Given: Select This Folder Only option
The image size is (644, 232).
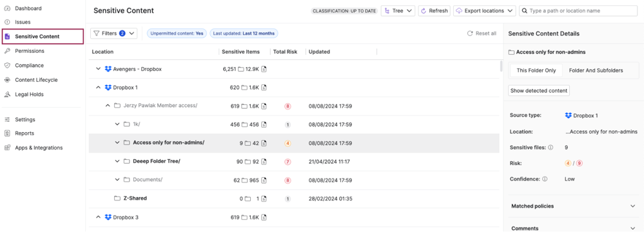Looking at the screenshot, I should (x=536, y=71).
